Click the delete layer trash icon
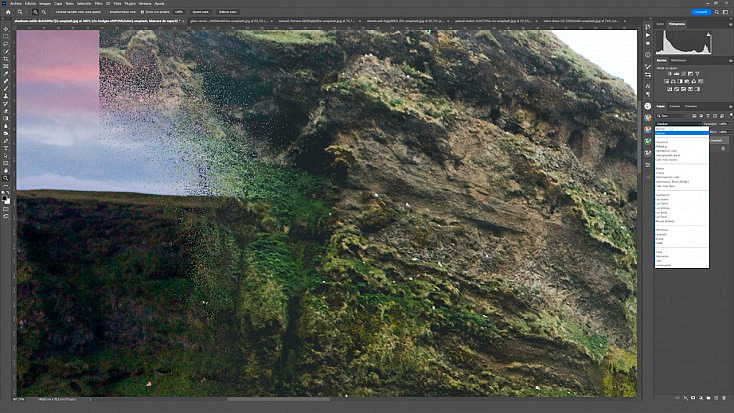Screen dimensions: 734x413 click(x=723, y=398)
